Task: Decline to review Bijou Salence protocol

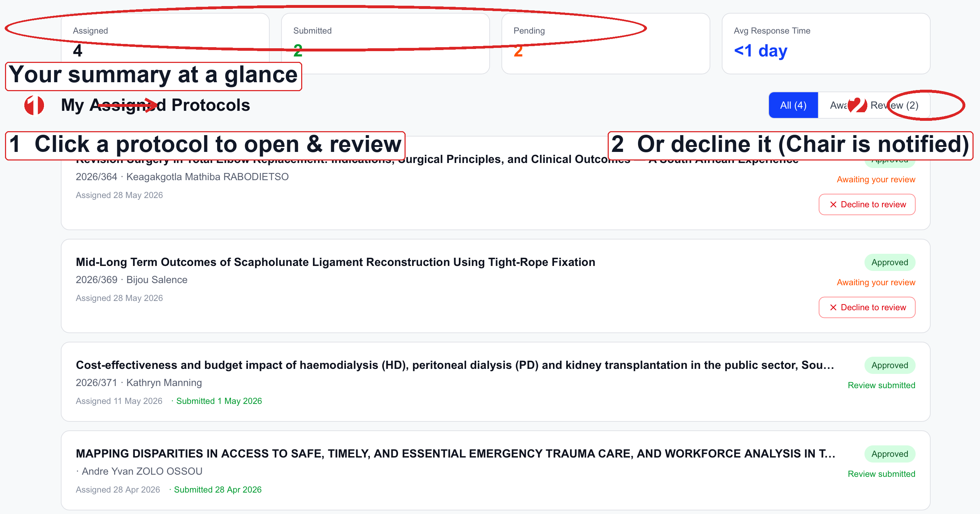Action: click(x=867, y=307)
